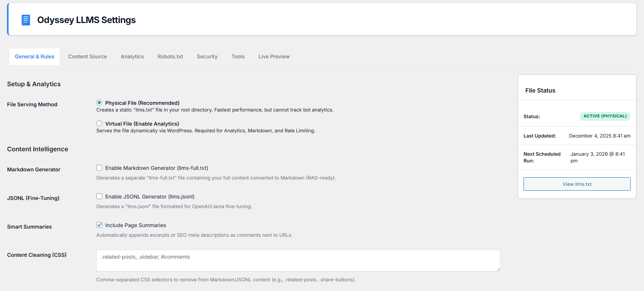The height and width of the screenshot is (291, 644).
Task: Open the General & Rules tab
Action: tap(35, 56)
